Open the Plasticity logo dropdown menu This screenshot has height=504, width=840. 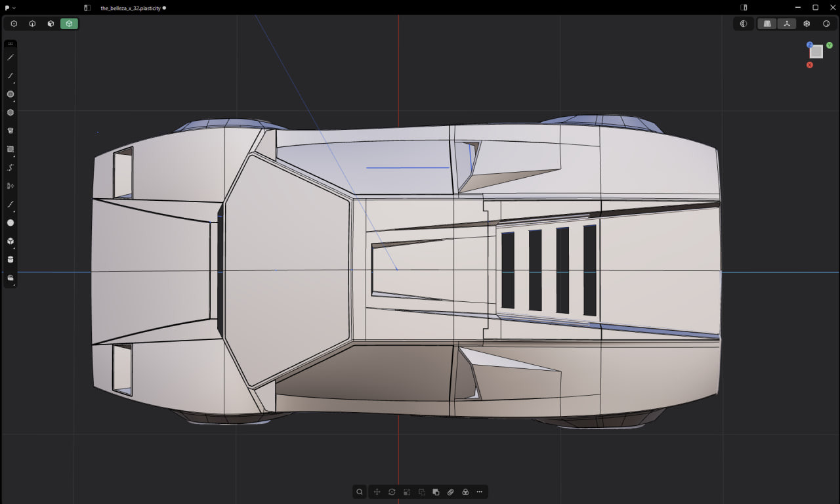(x=10, y=8)
